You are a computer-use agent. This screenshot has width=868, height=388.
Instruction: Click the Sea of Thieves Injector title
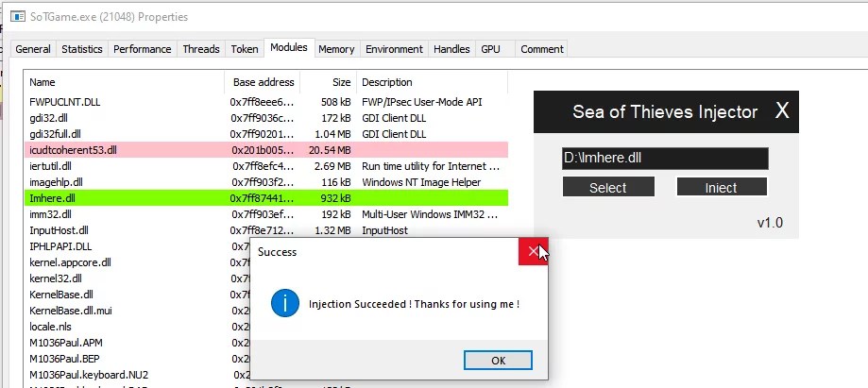(x=665, y=111)
